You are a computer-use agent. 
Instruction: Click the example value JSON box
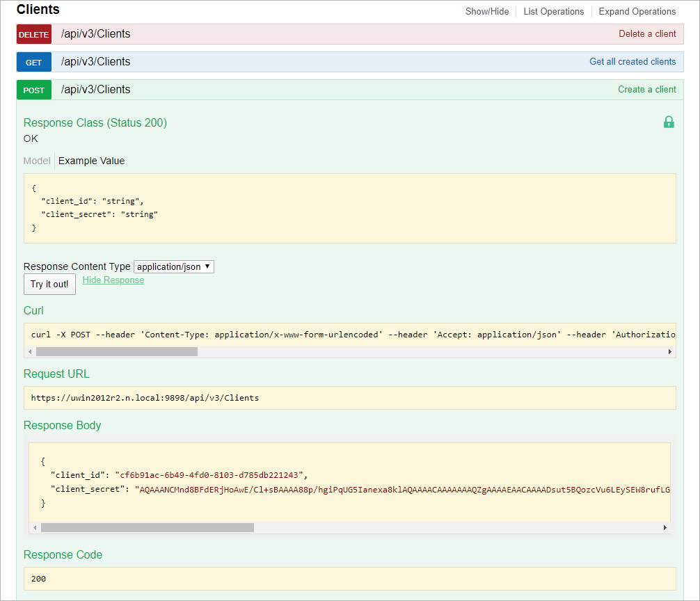pyautogui.click(x=349, y=209)
